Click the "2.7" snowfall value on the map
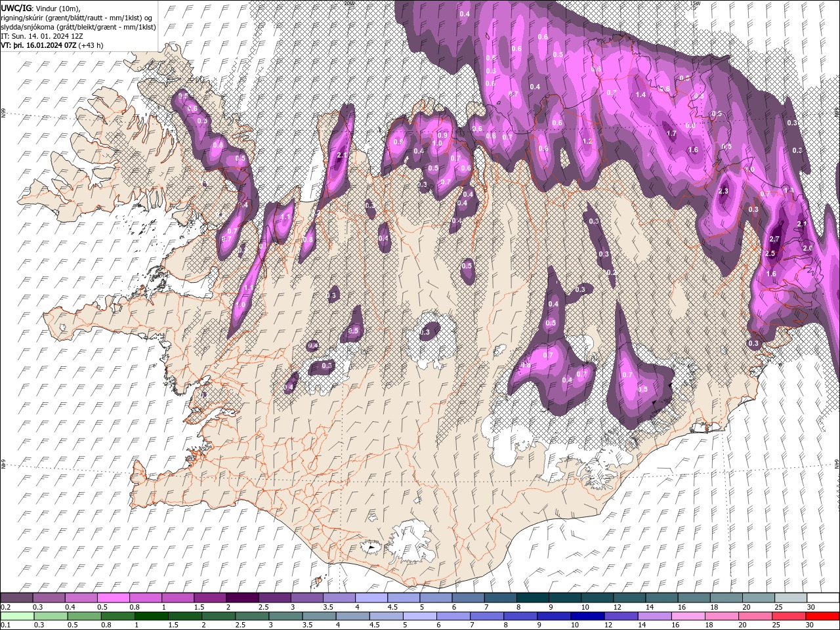This screenshot has height=630, width=840. (774, 240)
